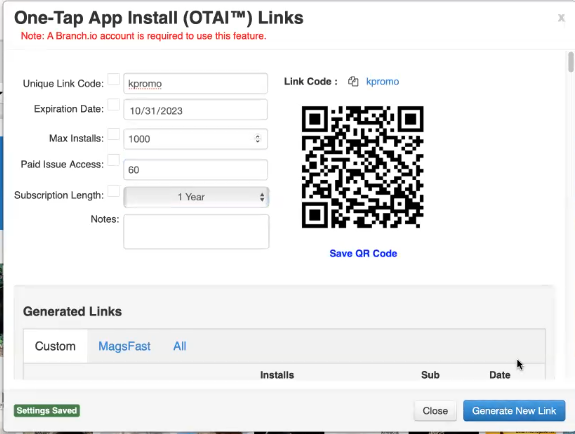575x434 pixels.
Task: Focus the Unique Link Code field
Action: [x=195, y=84]
